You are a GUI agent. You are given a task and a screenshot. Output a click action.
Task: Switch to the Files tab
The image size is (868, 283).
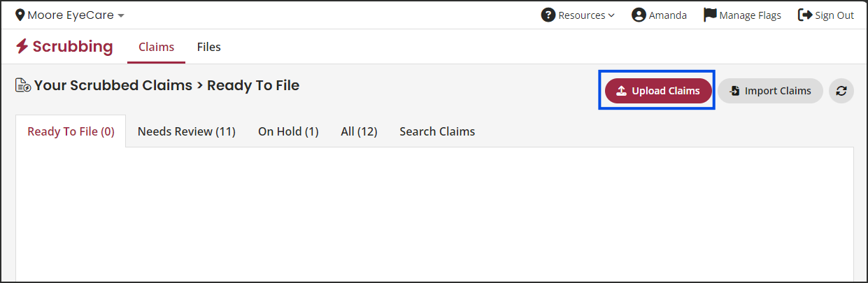click(x=209, y=47)
